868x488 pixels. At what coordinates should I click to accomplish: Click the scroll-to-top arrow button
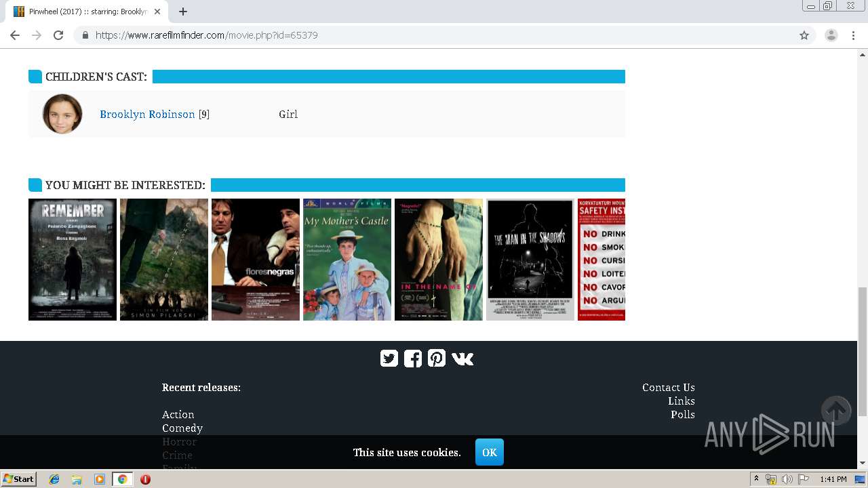835,411
